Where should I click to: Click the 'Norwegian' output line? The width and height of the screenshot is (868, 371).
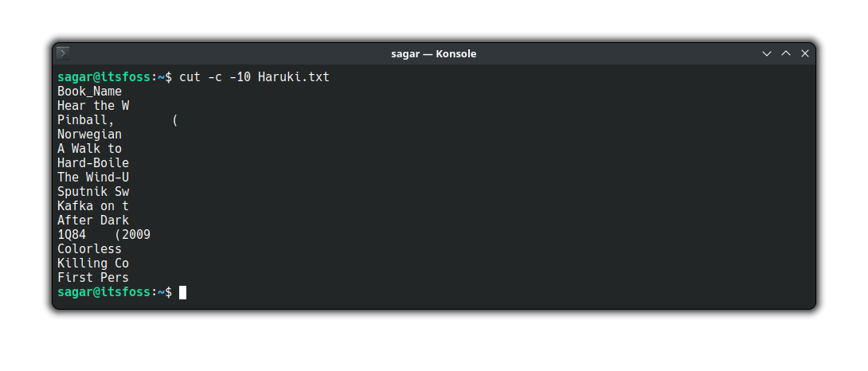coord(90,135)
